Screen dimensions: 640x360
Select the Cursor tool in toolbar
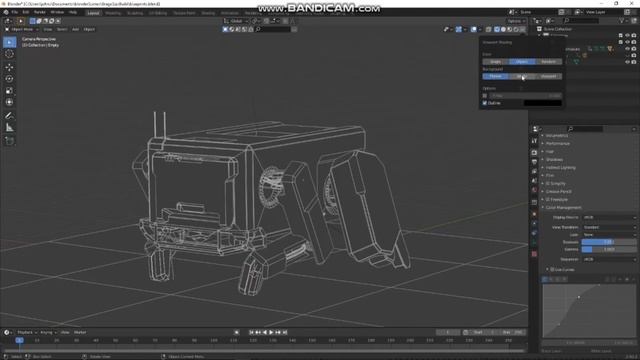pyautogui.click(x=9, y=54)
